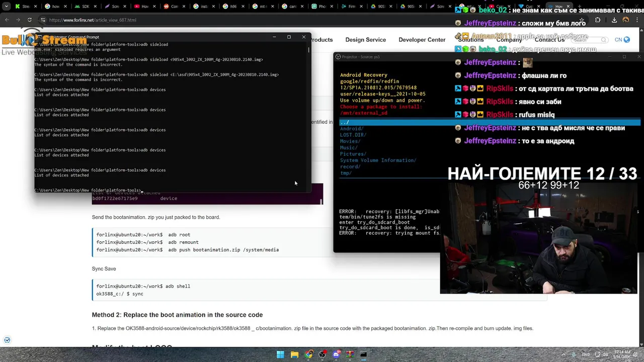
Task: Click the 'Sync Save' text
Action: coord(104,268)
